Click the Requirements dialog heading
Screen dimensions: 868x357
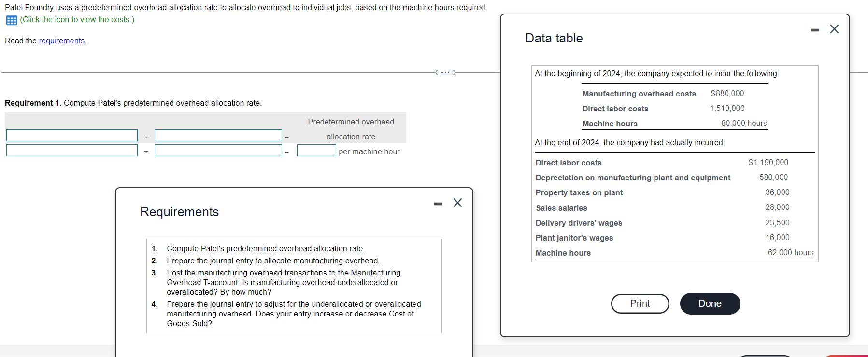(179, 212)
